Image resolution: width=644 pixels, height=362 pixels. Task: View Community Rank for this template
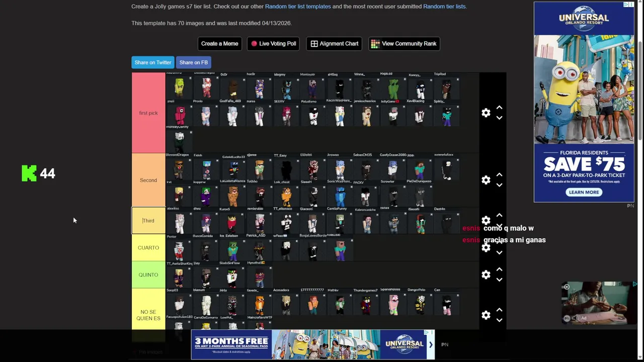[x=404, y=44]
